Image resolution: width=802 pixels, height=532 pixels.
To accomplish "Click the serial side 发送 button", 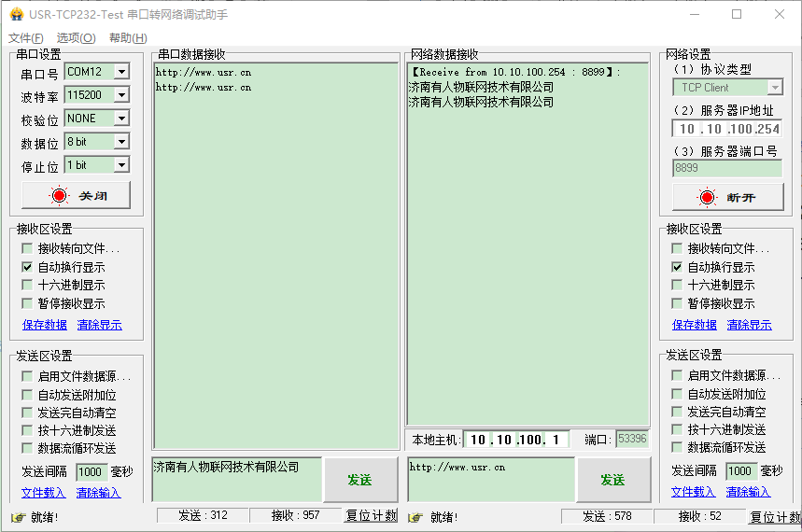I will click(x=359, y=480).
